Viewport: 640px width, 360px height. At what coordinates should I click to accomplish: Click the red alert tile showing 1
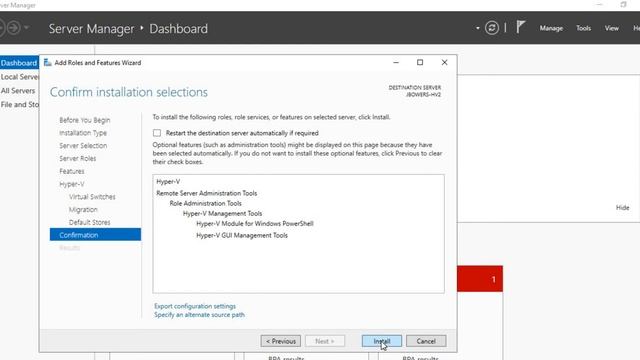480,279
